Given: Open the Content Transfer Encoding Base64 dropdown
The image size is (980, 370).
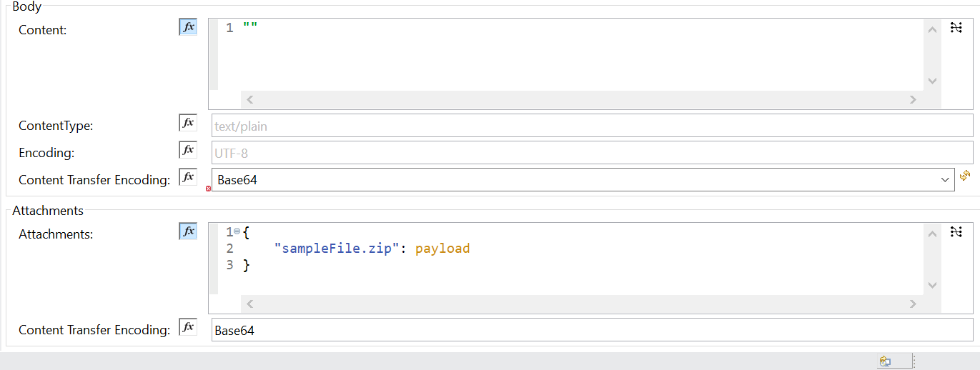Looking at the screenshot, I should 945,180.
